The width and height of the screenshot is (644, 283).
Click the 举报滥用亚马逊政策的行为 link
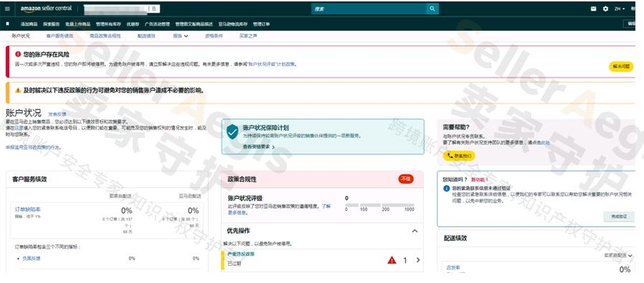pos(34,147)
